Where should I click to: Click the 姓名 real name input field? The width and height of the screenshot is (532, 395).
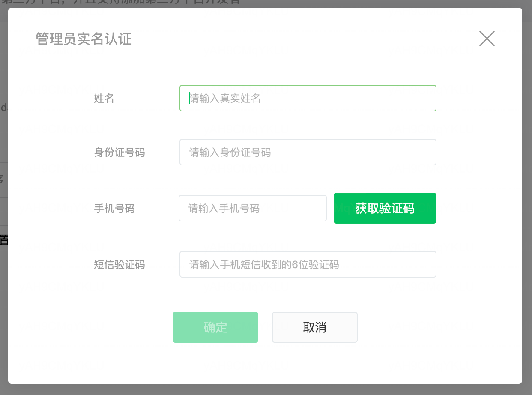click(x=308, y=98)
